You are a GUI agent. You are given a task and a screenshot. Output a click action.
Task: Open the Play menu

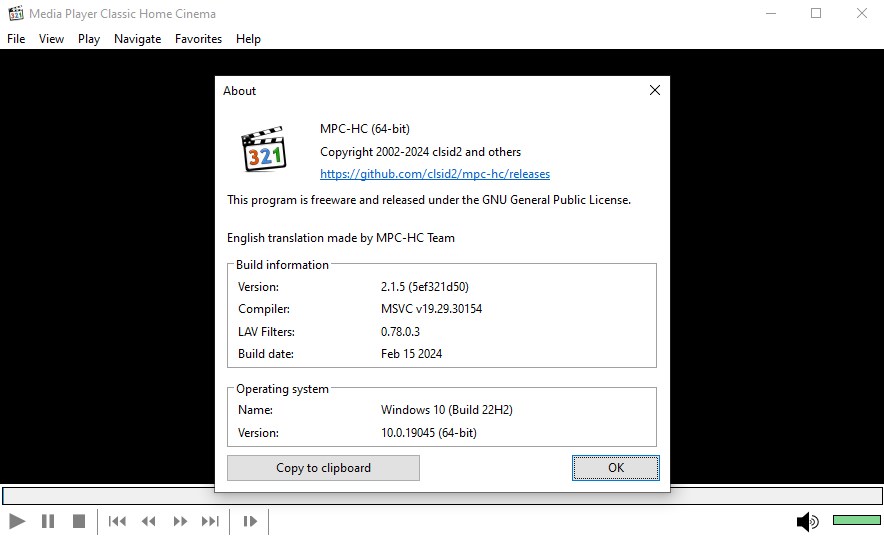(89, 39)
